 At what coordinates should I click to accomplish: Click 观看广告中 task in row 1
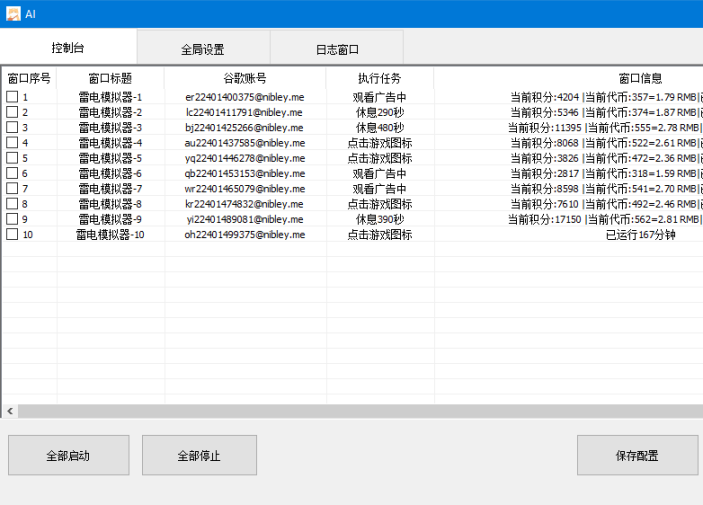pos(380,97)
